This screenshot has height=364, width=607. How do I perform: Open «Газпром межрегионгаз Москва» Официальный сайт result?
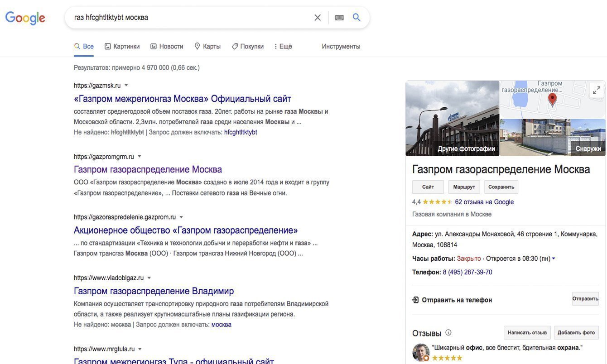point(183,99)
